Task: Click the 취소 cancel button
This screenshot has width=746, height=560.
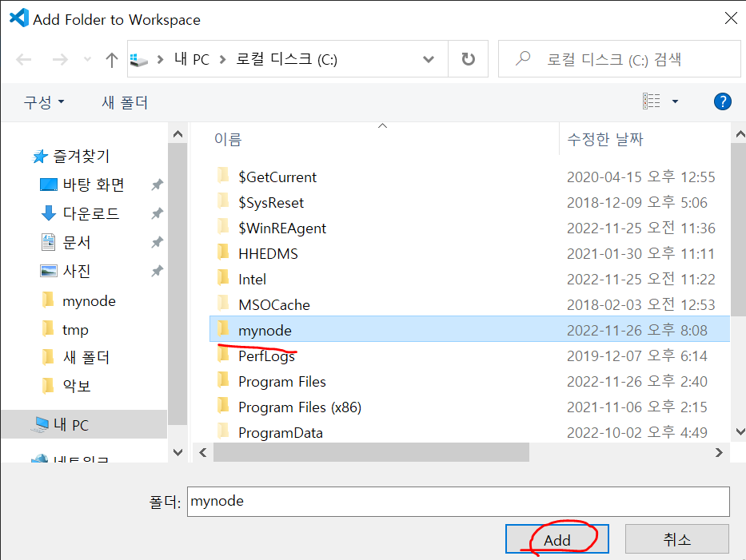Action: tap(676, 538)
